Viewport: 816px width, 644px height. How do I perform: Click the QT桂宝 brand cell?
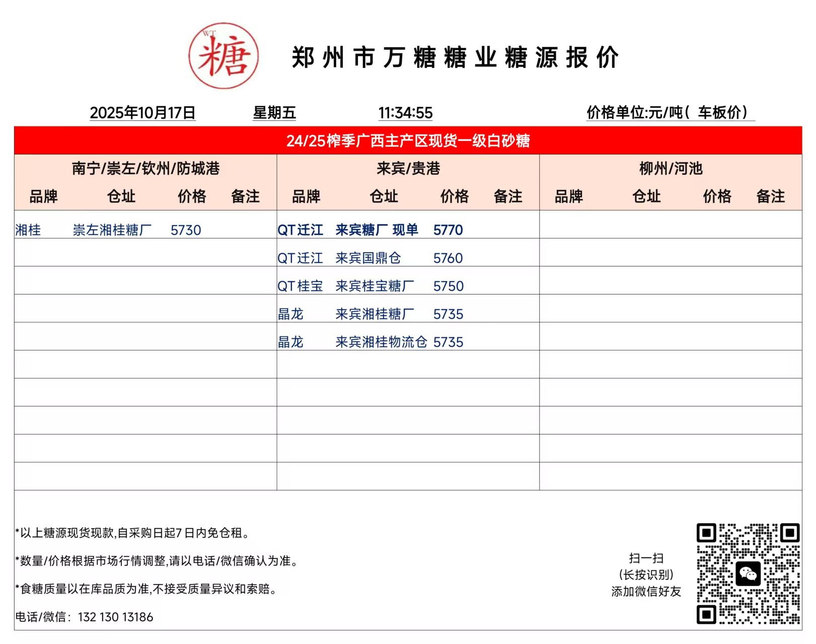(300, 286)
